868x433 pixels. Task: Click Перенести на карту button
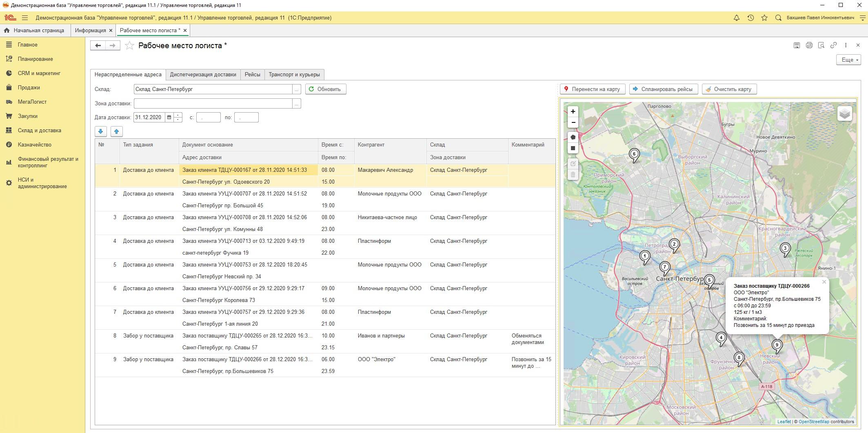593,89
